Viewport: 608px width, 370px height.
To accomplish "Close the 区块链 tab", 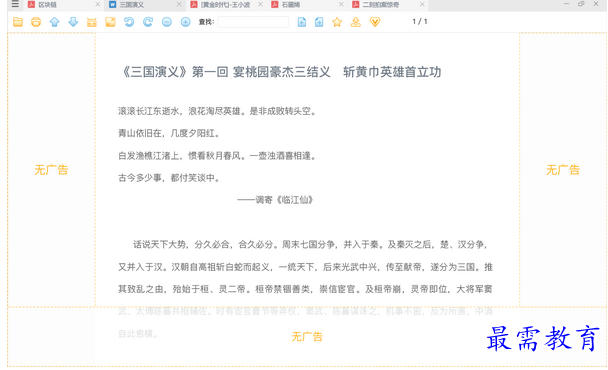I will [98, 5].
